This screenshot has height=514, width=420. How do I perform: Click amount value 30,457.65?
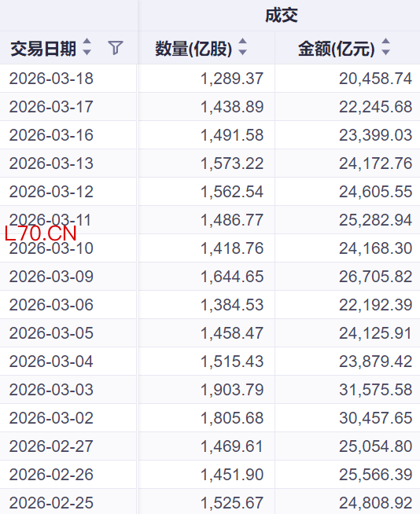(x=375, y=418)
